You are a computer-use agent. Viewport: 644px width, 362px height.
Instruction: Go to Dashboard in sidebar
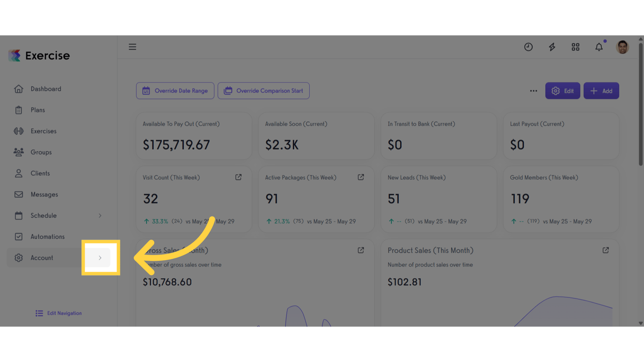46,89
